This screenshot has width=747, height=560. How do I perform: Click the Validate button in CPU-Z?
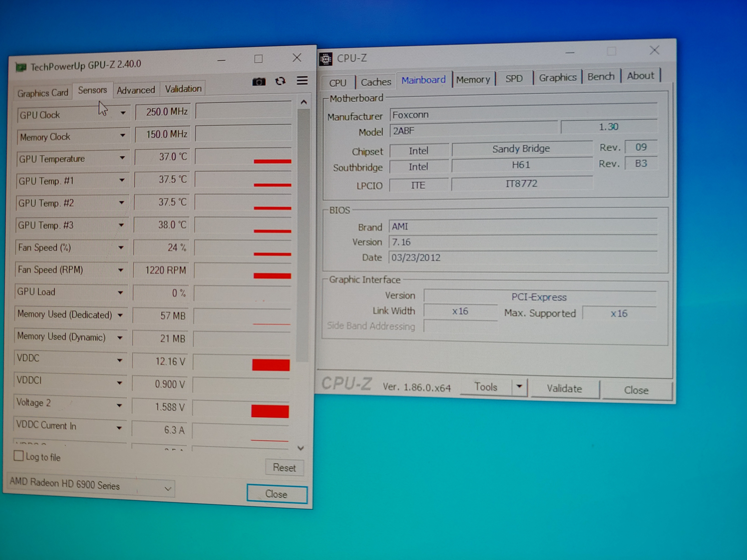tap(564, 388)
